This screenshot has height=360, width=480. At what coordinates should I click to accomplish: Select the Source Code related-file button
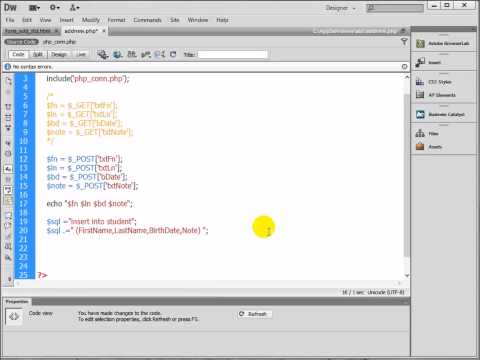21,42
